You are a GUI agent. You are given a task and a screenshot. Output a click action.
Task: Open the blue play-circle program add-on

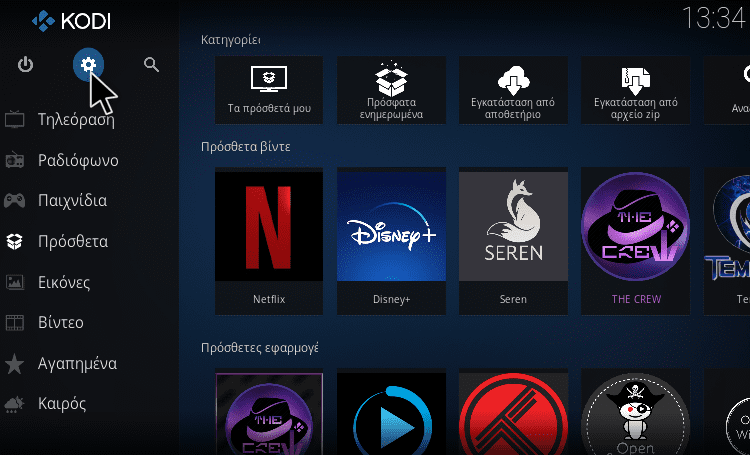click(391, 414)
